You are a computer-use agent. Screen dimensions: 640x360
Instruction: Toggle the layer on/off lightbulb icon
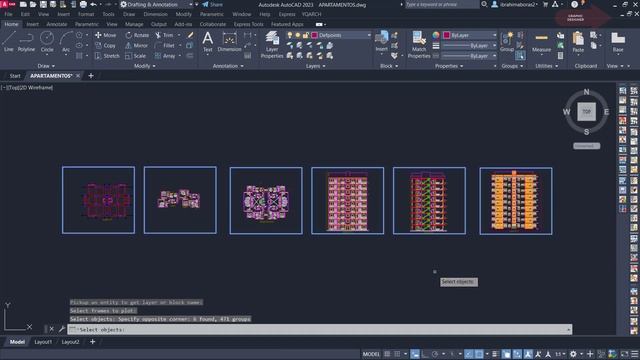pyautogui.click(x=290, y=35)
